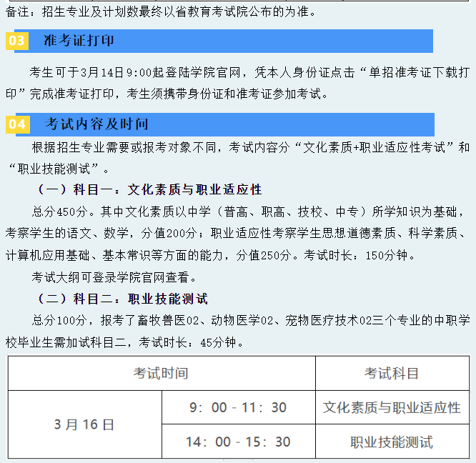Click the 备注 note line about 招生专业及计划数
This screenshot has width=476, height=463.
coord(161,12)
